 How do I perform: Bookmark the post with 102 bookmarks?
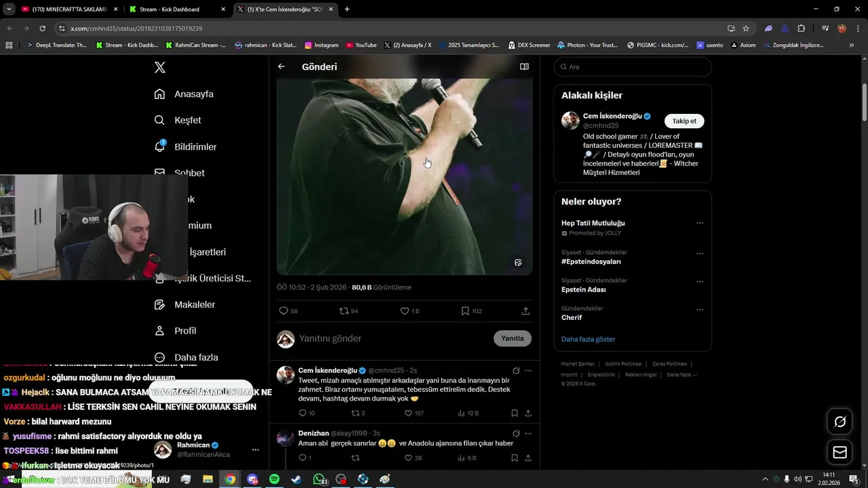coord(465,311)
